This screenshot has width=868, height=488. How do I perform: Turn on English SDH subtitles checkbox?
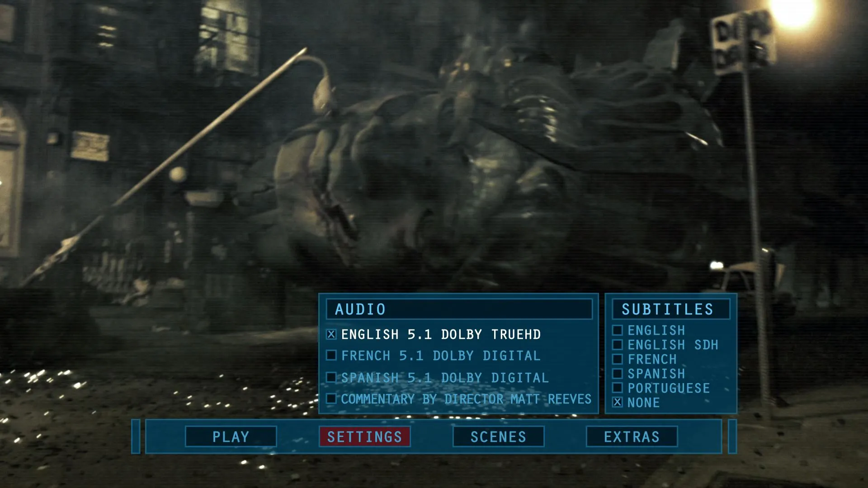click(x=618, y=345)
